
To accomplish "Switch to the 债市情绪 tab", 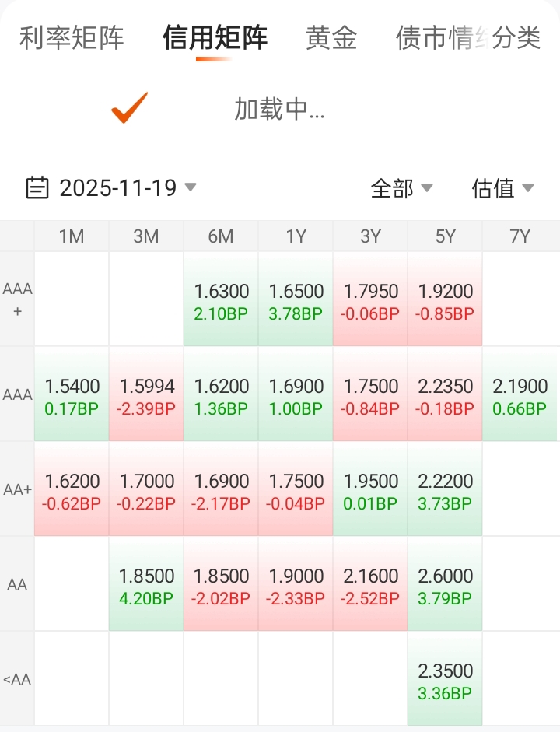I will 439,37.
